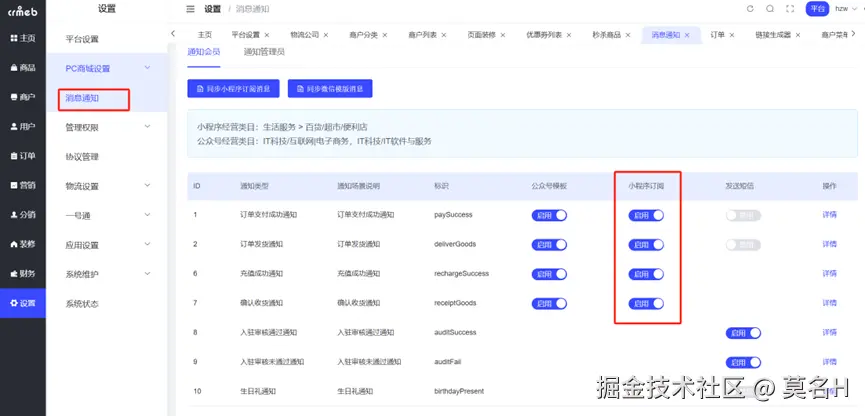Toggle 发送短信 for 订单支付成功通知
The image size is (865, 416).
click(743, 215)
